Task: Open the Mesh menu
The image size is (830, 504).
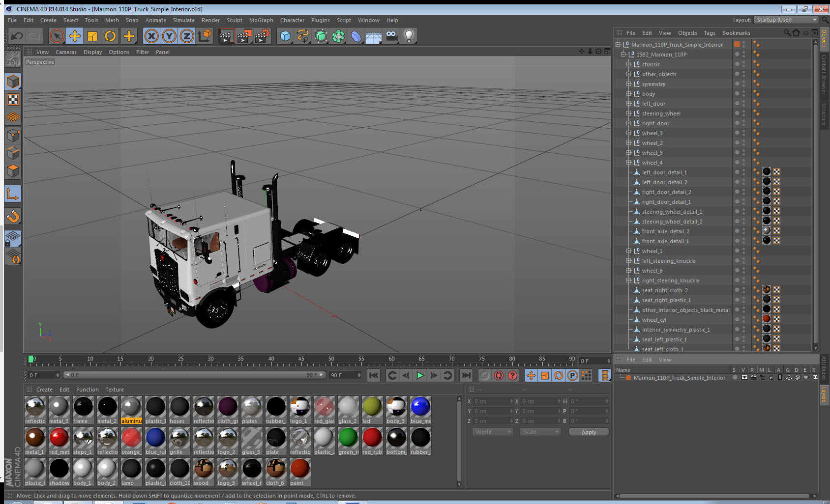Action: (112, 20)
